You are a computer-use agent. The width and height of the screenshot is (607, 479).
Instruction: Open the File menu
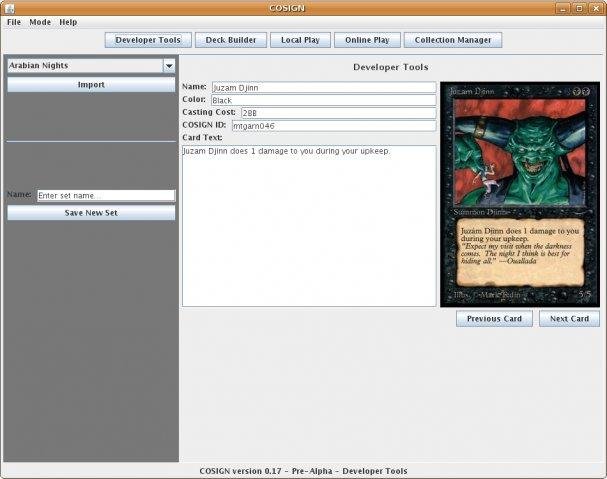tap(14, 22)
